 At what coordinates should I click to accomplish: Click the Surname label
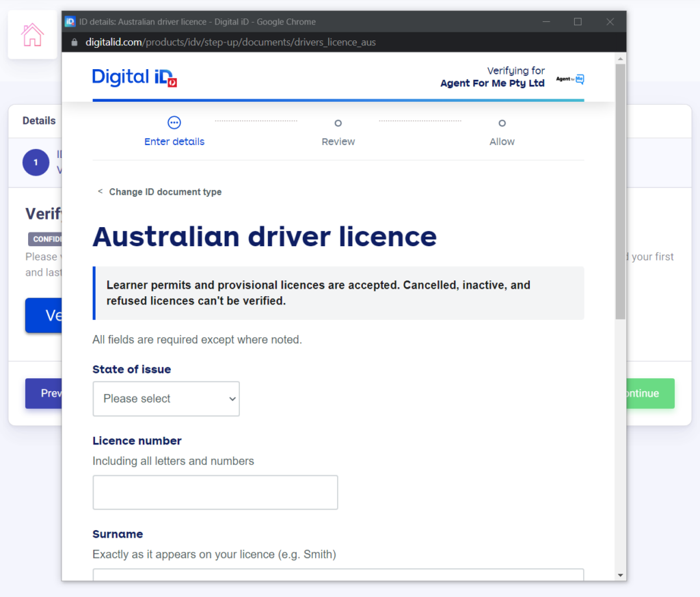[x=118, y=534]
